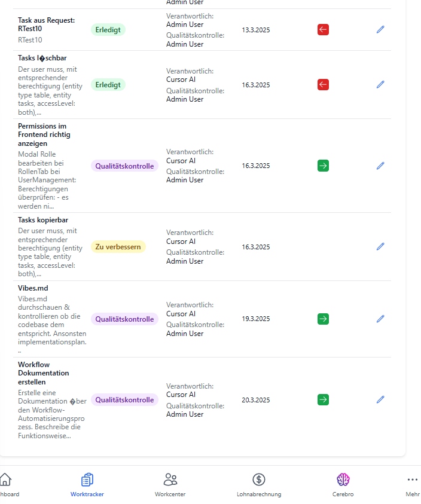421x504 pixels.
Task: Click date 20.3.2025
Action: [x=256, y=400]
